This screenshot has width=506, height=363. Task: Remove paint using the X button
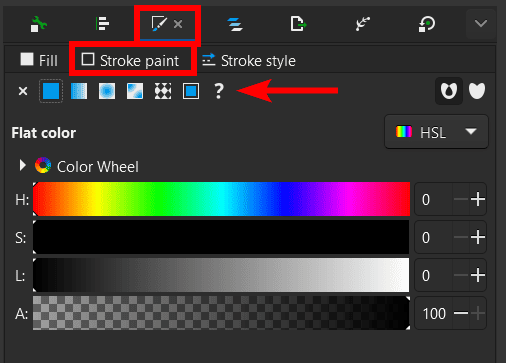pos(23,91)
